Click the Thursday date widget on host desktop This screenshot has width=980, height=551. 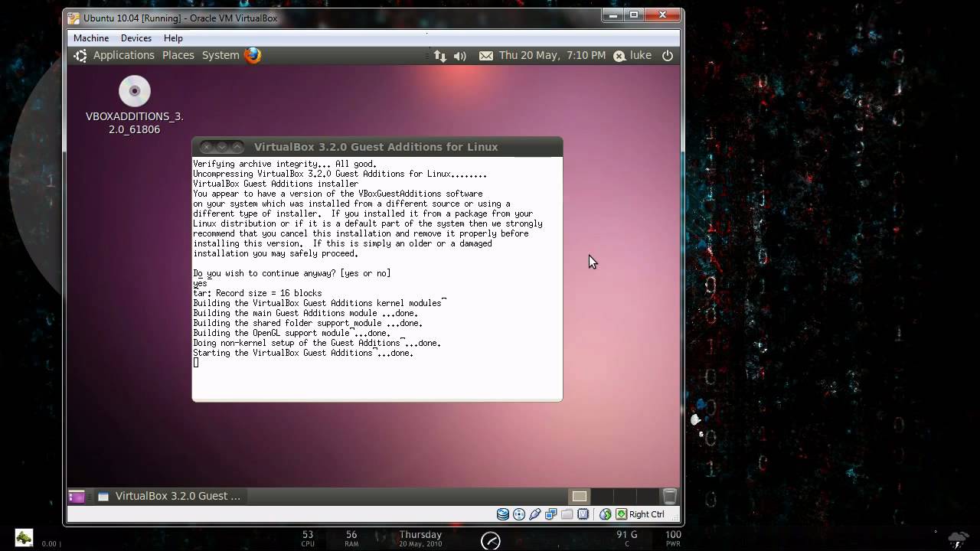[420, 539]
